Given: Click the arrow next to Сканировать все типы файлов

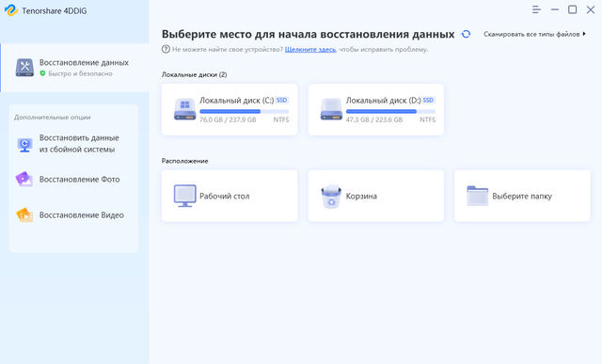Looking at the screenshot, I should (x=584, y=34).
